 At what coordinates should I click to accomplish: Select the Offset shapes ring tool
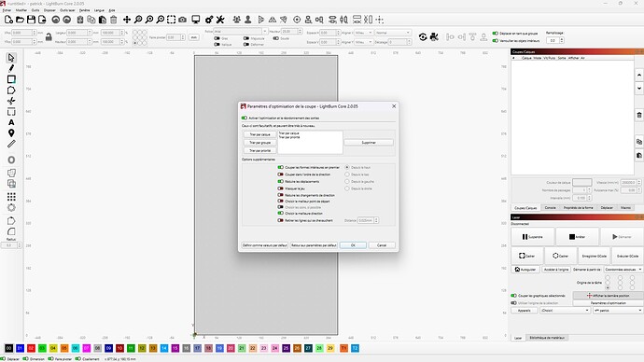(x=11, y=160)
